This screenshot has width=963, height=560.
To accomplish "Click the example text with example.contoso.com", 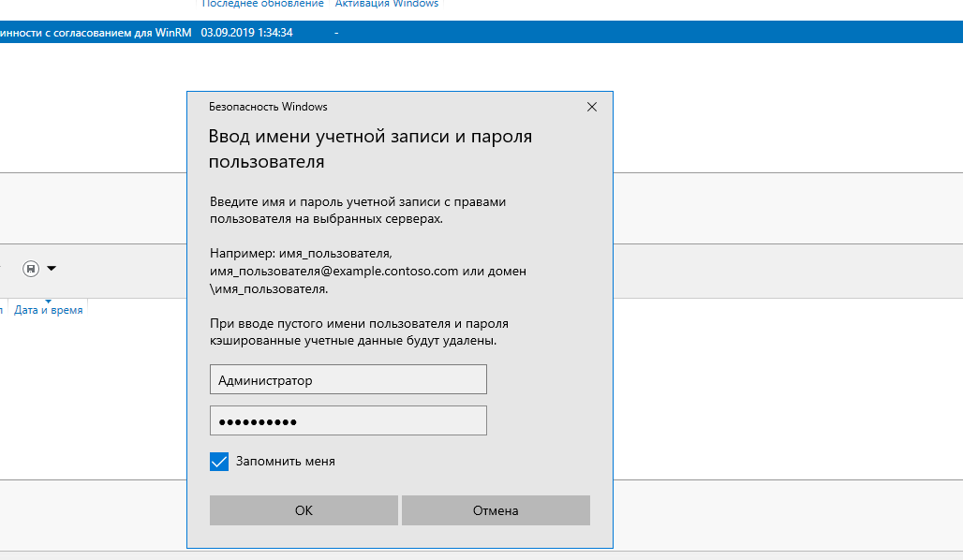I will click(368, 272).
